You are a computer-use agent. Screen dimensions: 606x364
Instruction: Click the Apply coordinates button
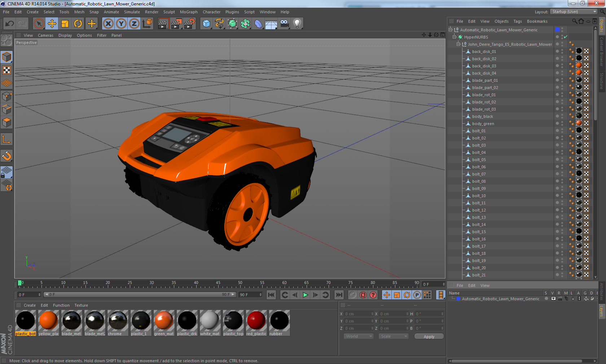429,336
